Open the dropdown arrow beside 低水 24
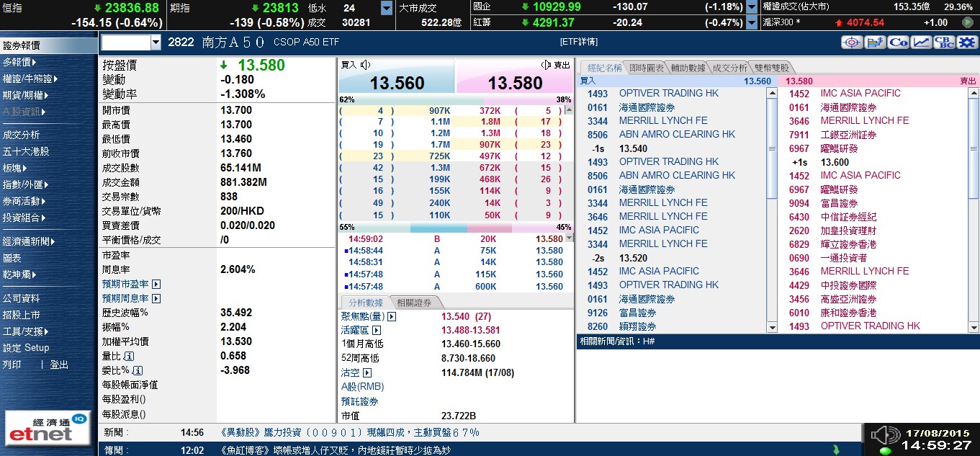980x456 pixels. pos(387,8)
